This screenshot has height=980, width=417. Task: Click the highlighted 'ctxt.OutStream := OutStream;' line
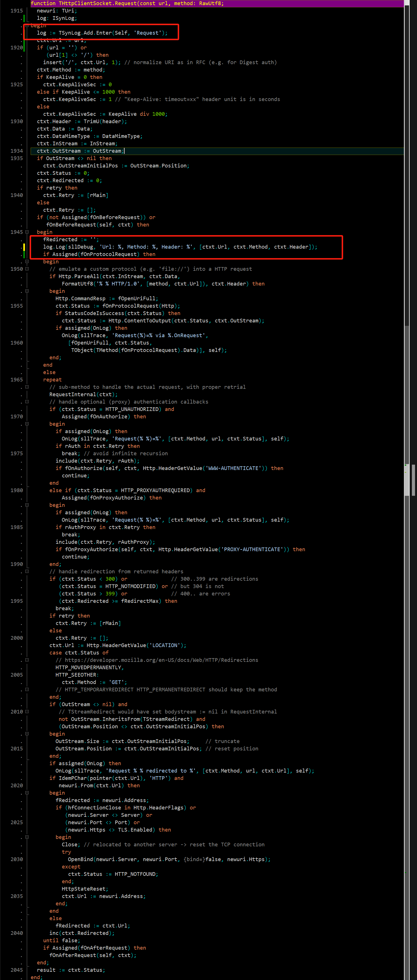pos(80,151)
